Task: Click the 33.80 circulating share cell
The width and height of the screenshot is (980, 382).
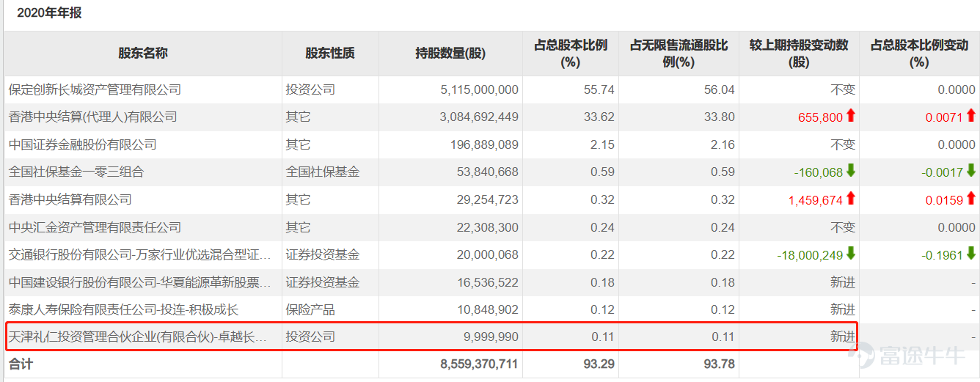Action: point(721,117)
